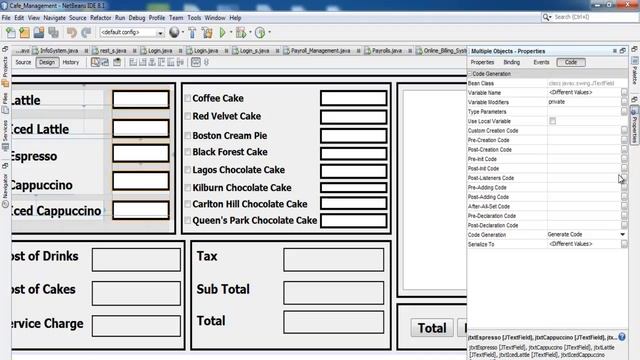Collapse the Code Generation section

(470, 73)
